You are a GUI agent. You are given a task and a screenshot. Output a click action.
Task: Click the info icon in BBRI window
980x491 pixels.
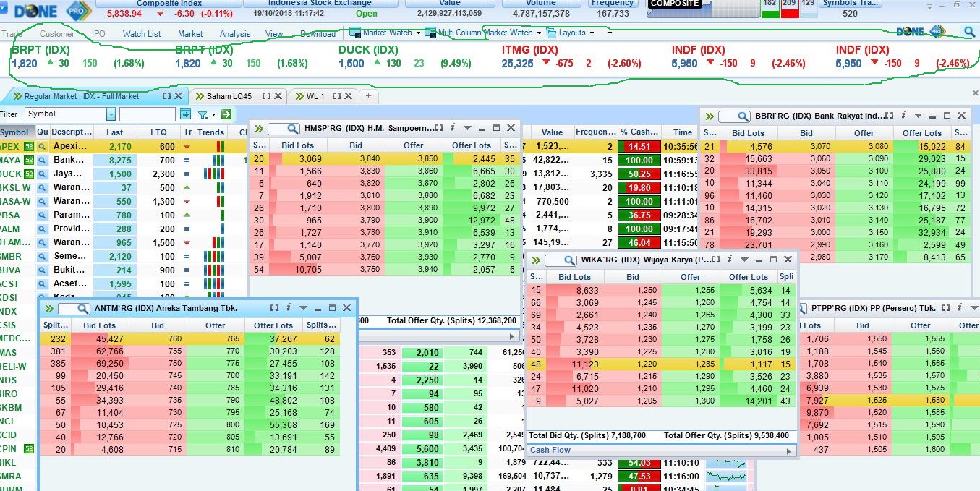(903, 116)
